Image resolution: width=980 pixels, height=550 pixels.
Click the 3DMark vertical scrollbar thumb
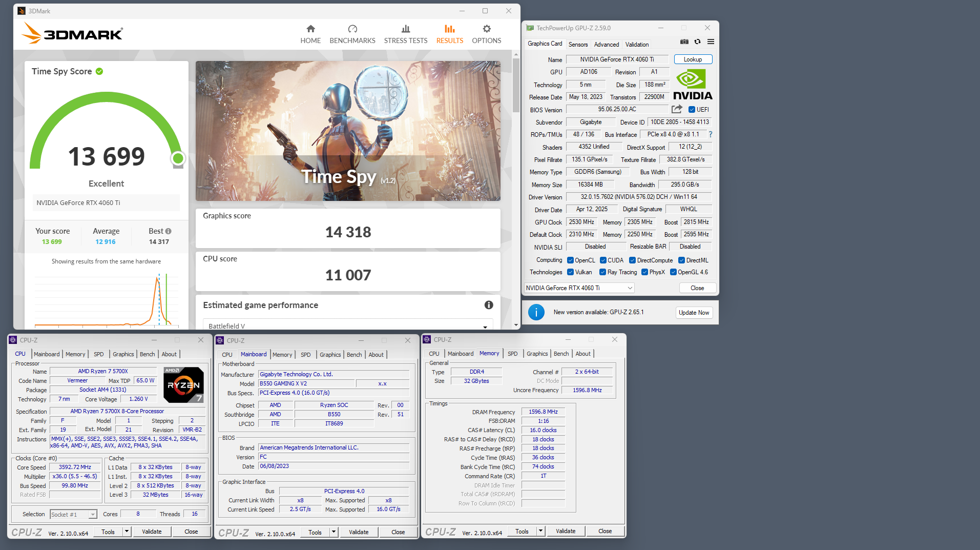[516, 86]
